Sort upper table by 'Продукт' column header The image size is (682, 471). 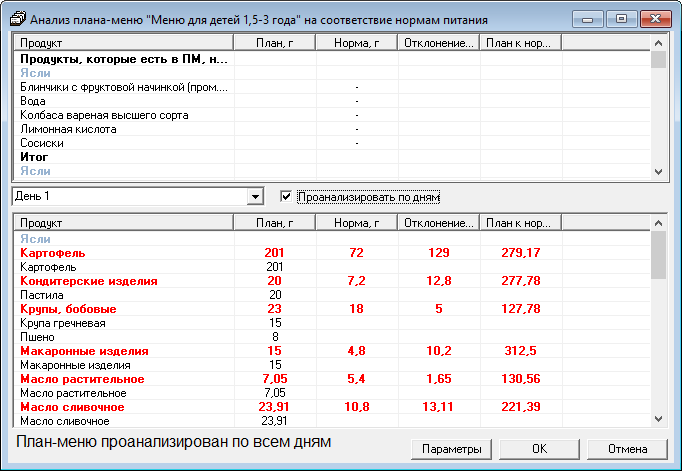tap(121, 43)
